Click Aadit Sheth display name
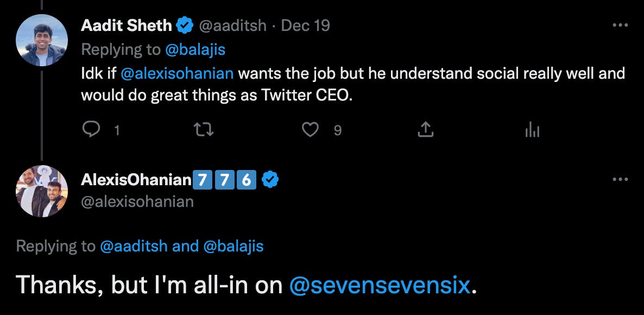 tap(126, 26)
